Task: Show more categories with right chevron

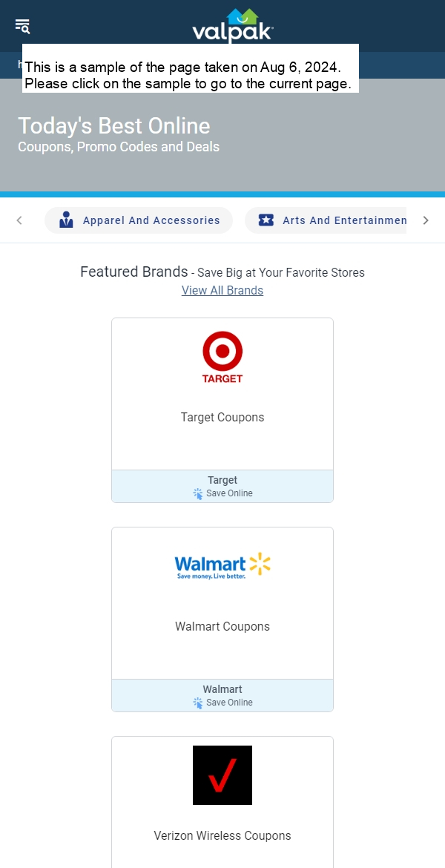Action: [x=426, y=220]
